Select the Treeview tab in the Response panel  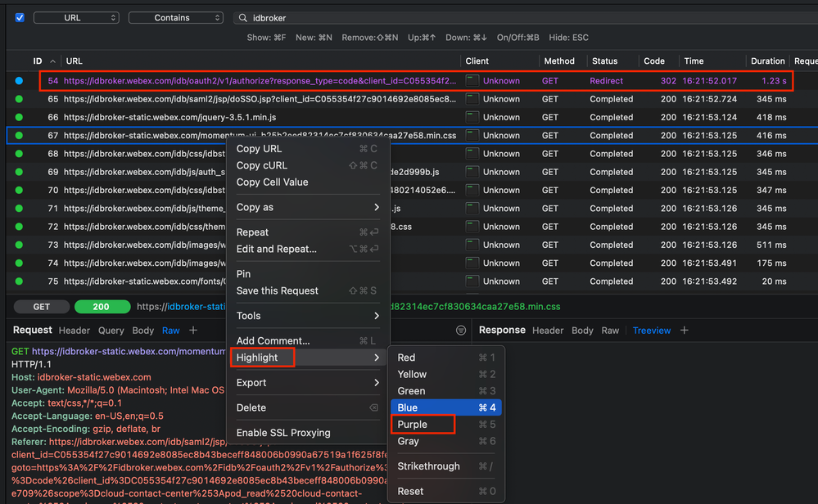652,331
